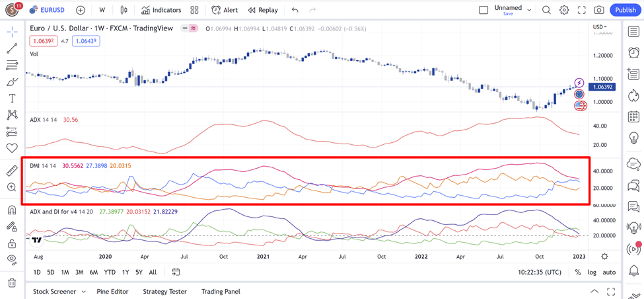The width and height of the screenshot is (644, 299).
Task: Open candlestick chart style selector
Action: tap(124, 10)
